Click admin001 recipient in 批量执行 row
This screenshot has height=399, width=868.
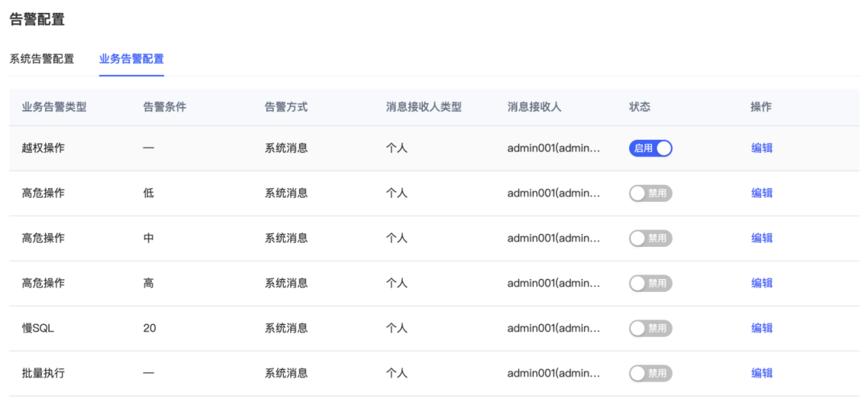click(x=554, y=373)
